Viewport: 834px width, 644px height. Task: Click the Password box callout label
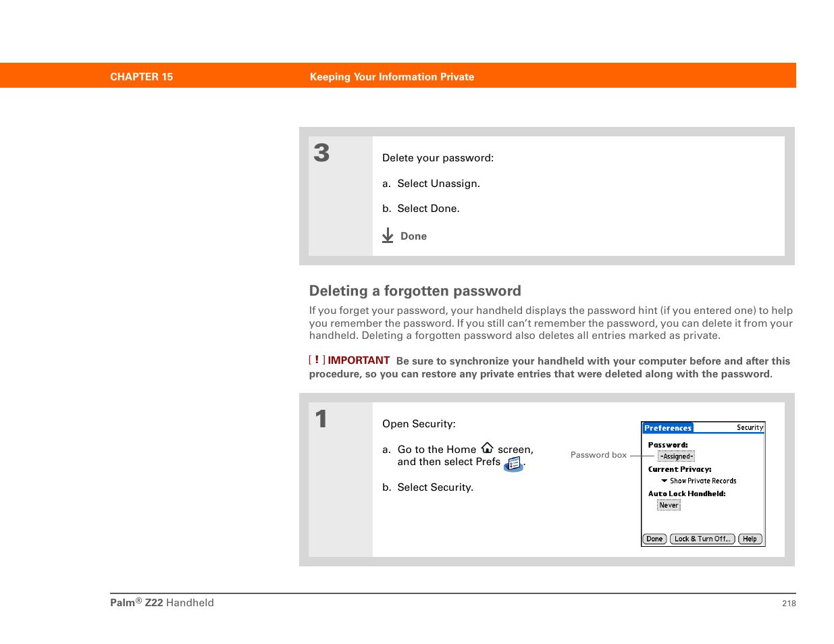tap(598, 455)
